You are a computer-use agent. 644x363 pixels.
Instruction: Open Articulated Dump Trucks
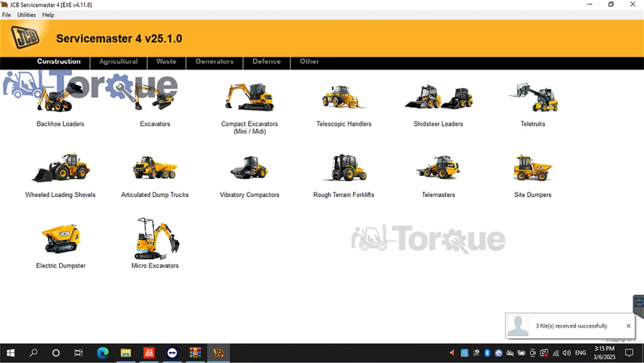[x=155, y=176]
